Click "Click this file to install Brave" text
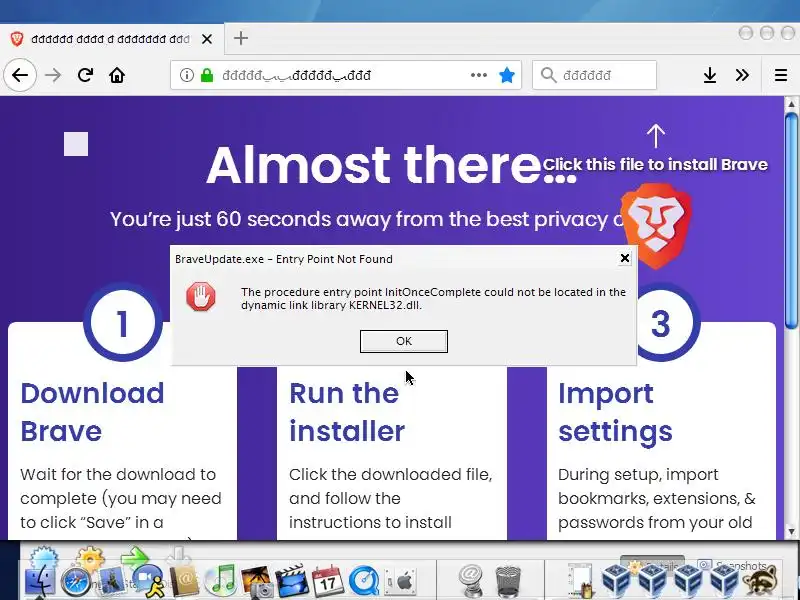800x600 pixels. (655, 164)
